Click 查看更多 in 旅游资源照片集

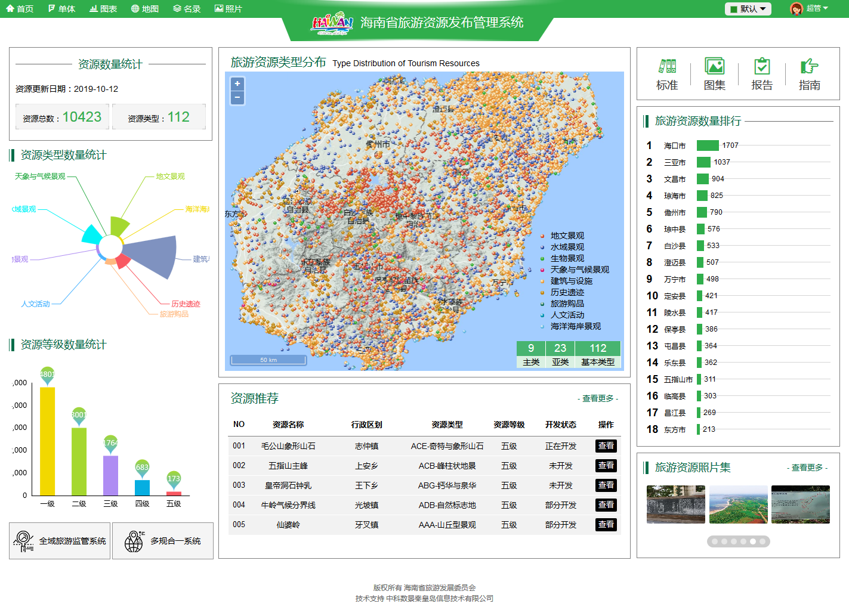point(807,468)
